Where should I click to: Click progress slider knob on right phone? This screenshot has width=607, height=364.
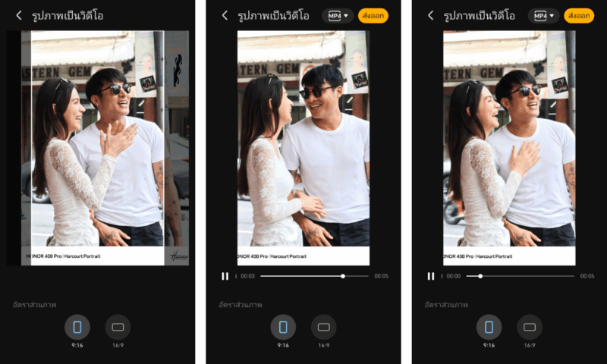(480, 276)
